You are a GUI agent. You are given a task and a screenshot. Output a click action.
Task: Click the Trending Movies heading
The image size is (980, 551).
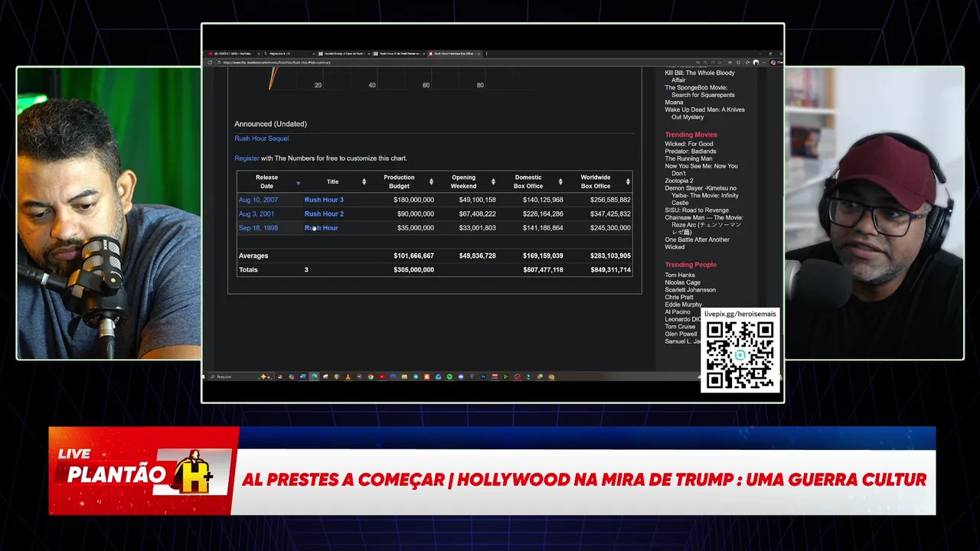coord(691,135)
